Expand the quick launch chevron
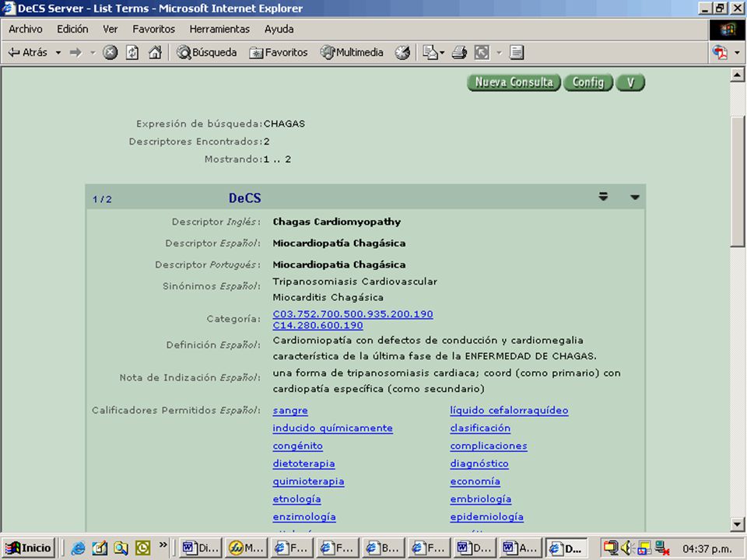This screenshot has height=560, width=747. tap(163, 544)
